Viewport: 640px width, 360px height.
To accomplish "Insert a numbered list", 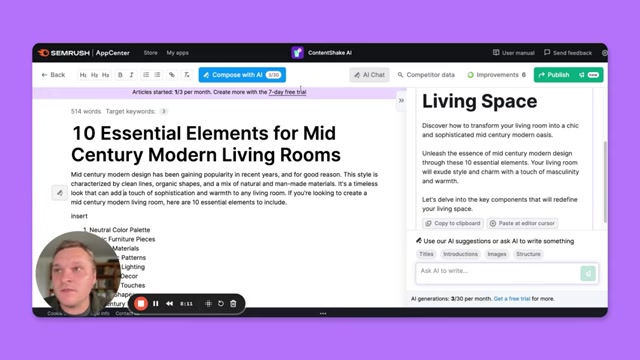I will point(146,75).
